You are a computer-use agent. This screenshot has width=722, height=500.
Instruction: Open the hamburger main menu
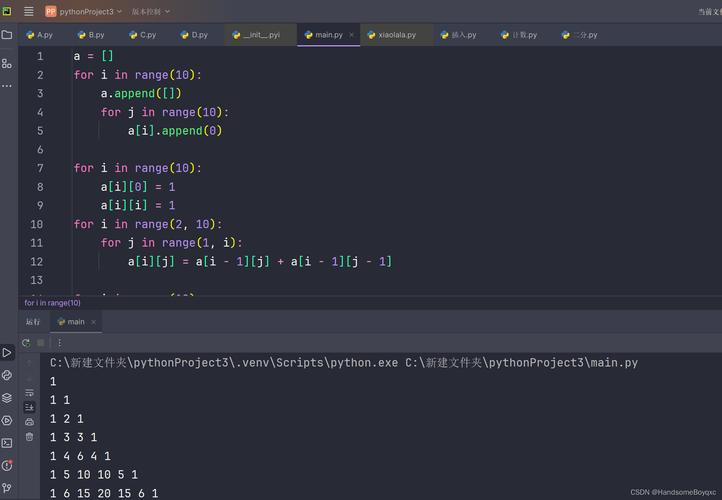pos(29,11)
